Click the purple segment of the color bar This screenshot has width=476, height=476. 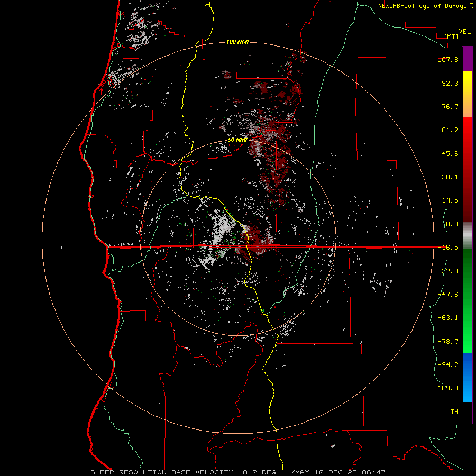tap(467, 59)
